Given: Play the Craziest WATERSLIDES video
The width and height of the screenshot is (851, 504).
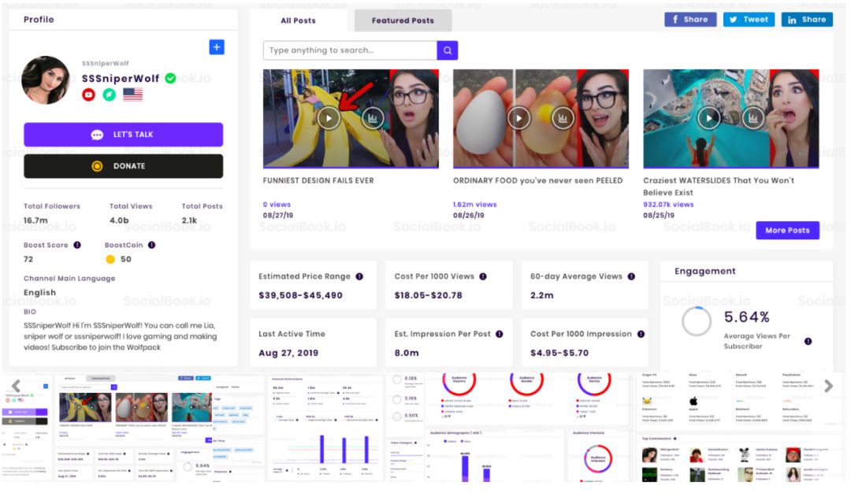Looking at the screenshot, I should pos(709,118).
